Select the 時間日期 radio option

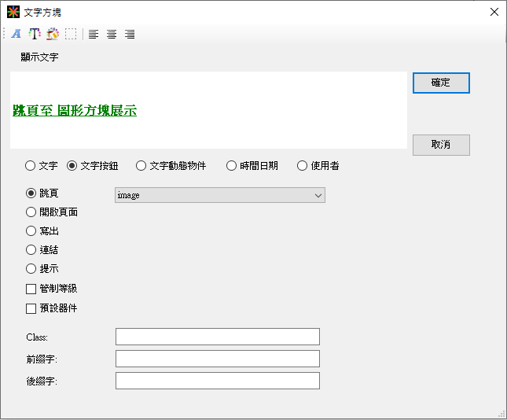pos(232,166)
